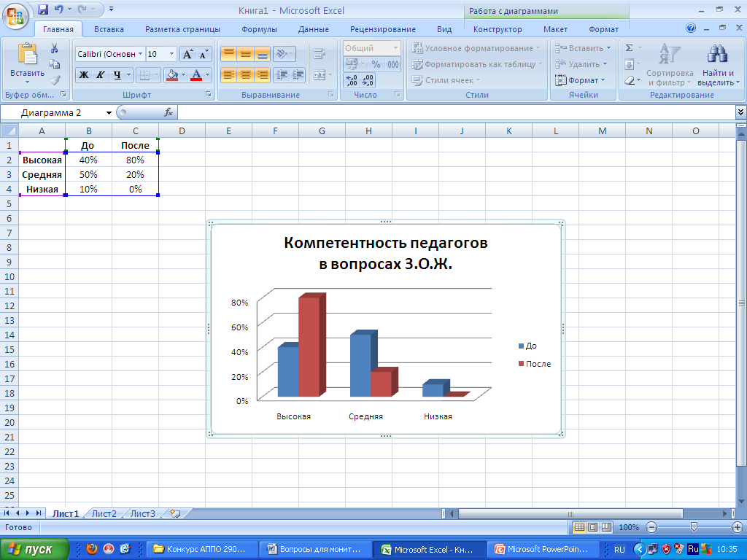747x560 pixels.
Task: Expand the formula bar
Action: [740, 112]
